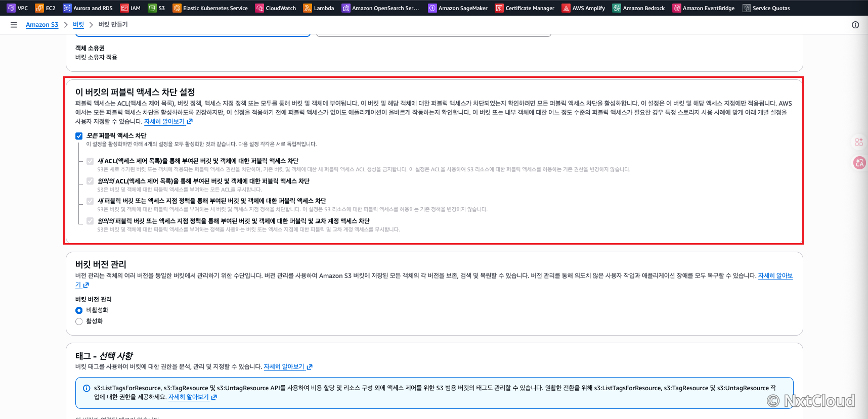The image size is (868, 419).
Task: Open the Amazon Bedrock icon
Action: click(x=617, y=8)
